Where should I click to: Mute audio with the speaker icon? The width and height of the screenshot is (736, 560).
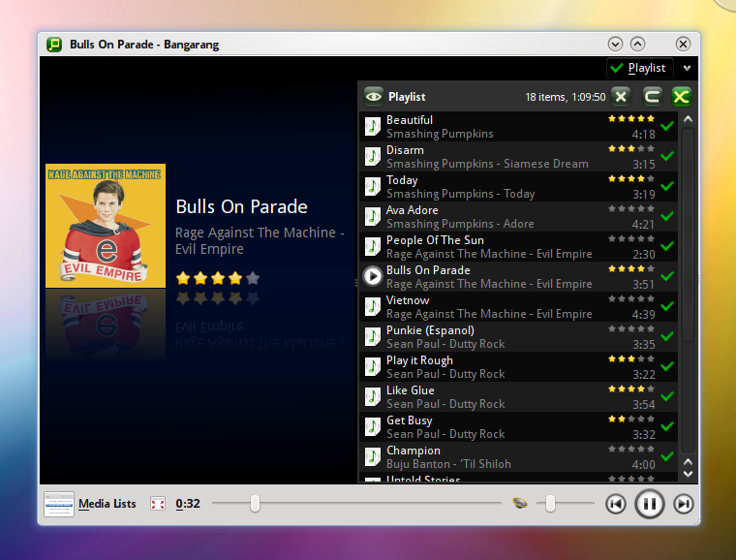point(520,503)
